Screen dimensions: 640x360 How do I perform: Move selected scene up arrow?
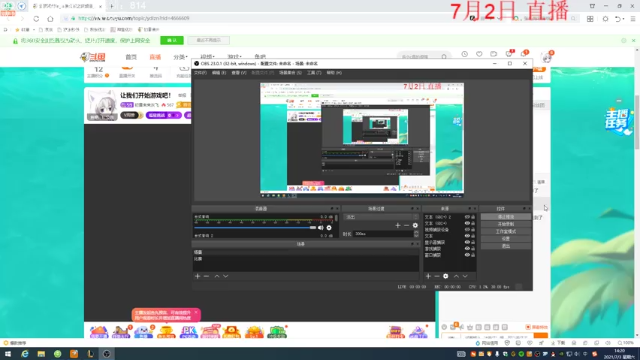click(x=217, y=276)
